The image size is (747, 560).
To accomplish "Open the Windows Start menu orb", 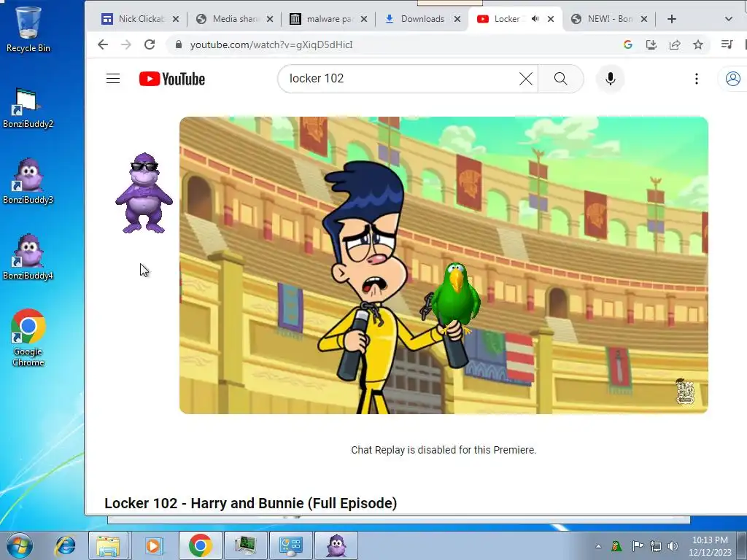I will coord(19,545).
